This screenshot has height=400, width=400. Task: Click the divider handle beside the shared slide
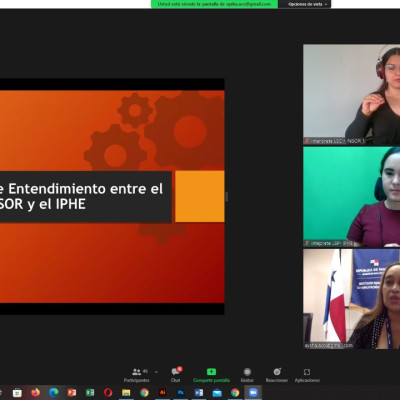pos(227,197)
